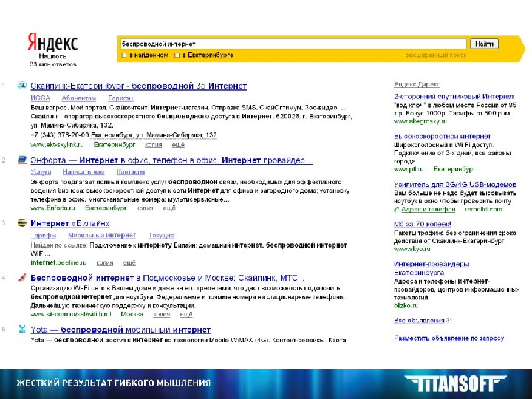532x399 pixels.
Task: Click the Найти search button
Action: point(484,44)
